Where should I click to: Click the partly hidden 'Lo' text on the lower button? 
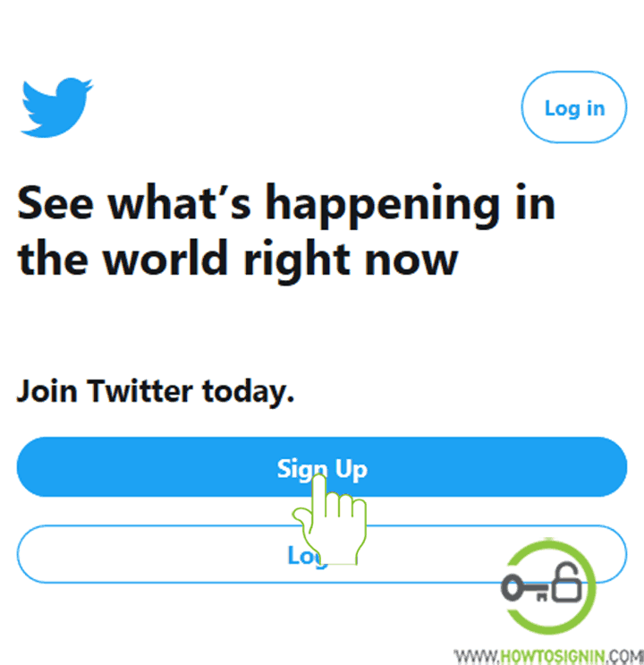coord(301,556)
